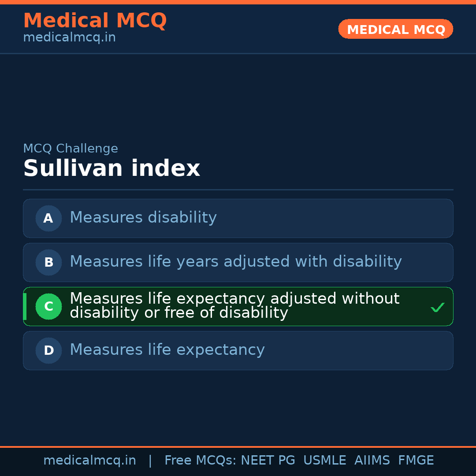Image resolution: width=476 pixels, height=476 pixels.
Task: Click the green letter C badge
Action: pyautogui.click(x=48, y=306)
